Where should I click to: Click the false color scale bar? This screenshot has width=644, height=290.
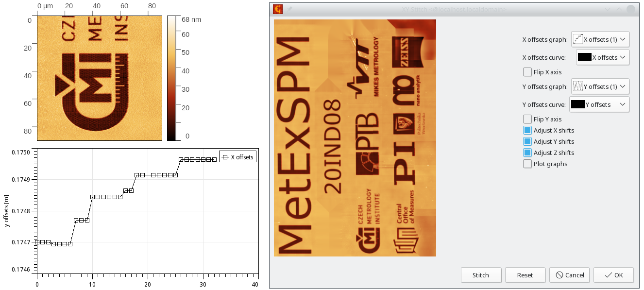click(171, 78)
